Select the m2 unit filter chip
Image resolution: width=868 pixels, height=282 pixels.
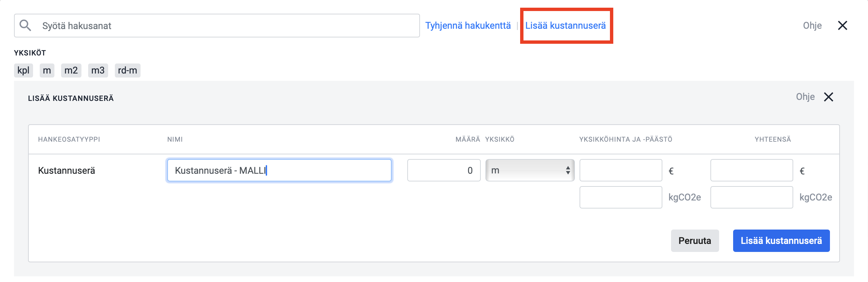71,70
